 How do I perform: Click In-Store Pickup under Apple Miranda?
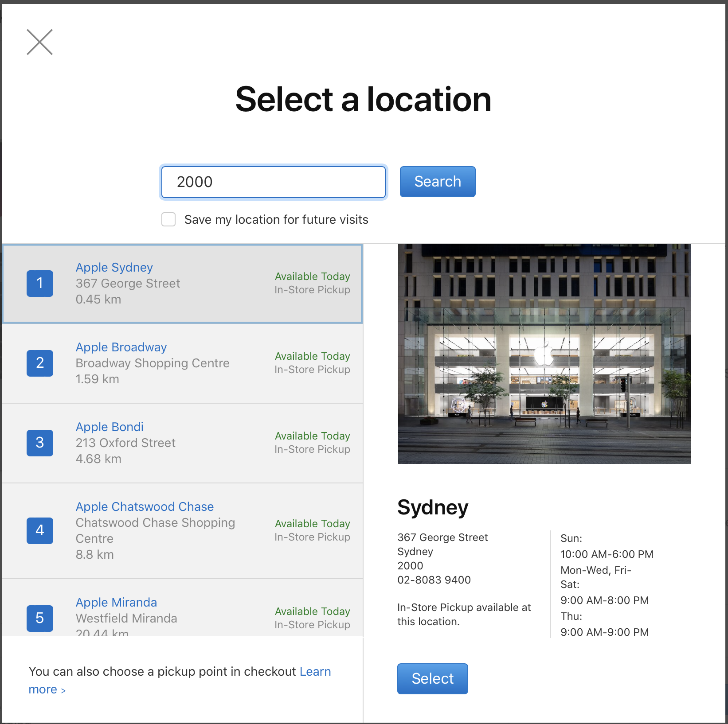(x=313, y=625)
